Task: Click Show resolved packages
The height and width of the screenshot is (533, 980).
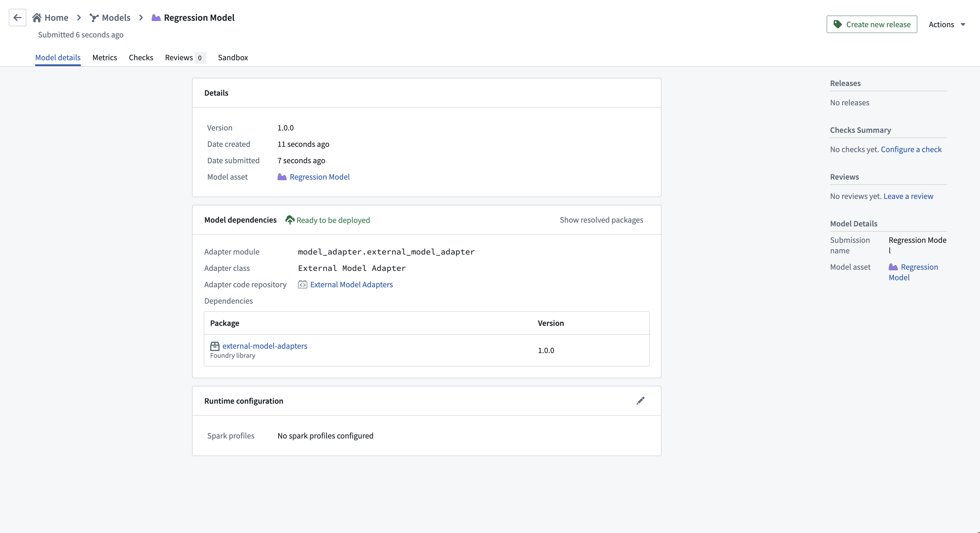Action: (601, 220)
